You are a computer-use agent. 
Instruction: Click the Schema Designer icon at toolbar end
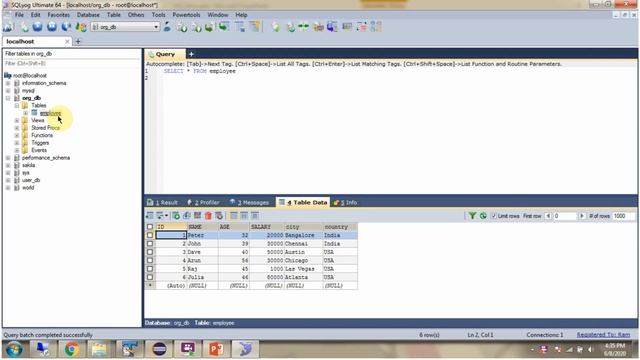(376, 27)
